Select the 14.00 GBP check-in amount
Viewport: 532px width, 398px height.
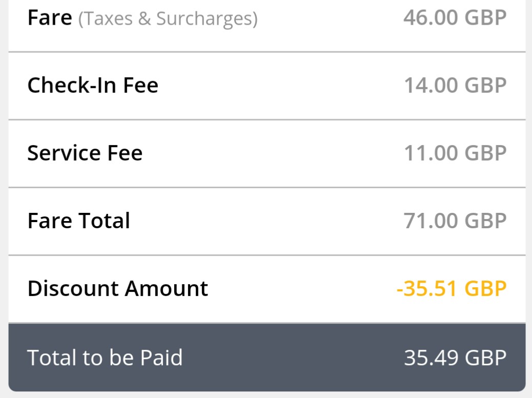point(455,85)
